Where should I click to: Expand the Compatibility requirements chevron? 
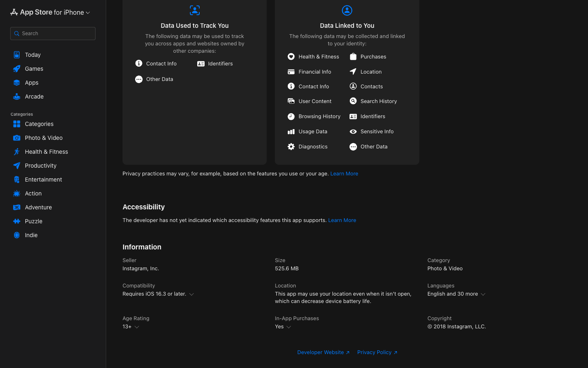pyautogui.click(x=192, y=294)
